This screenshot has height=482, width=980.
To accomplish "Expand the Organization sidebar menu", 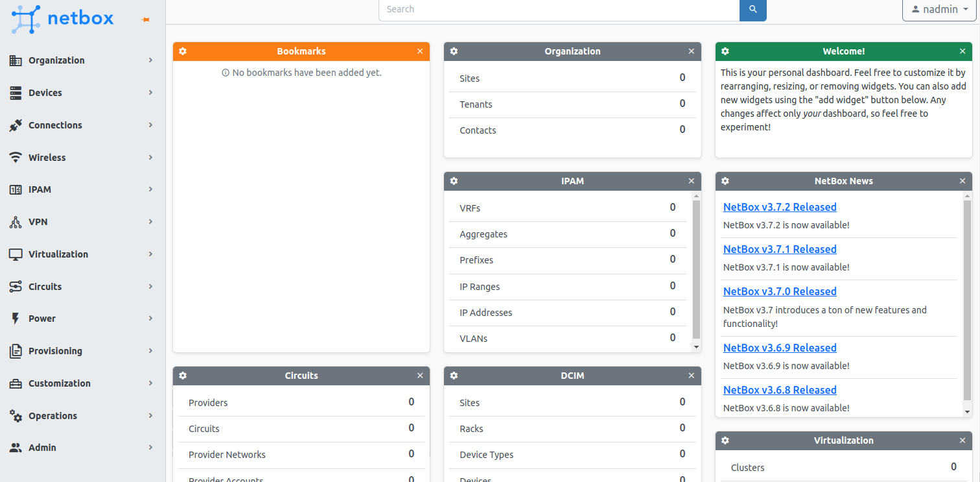I will pos(82,60).
